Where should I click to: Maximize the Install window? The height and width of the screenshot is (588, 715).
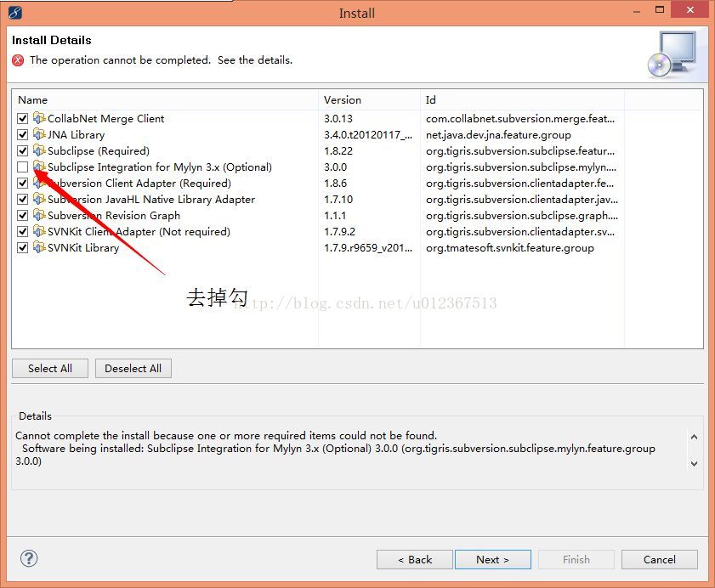coord(660,10)
